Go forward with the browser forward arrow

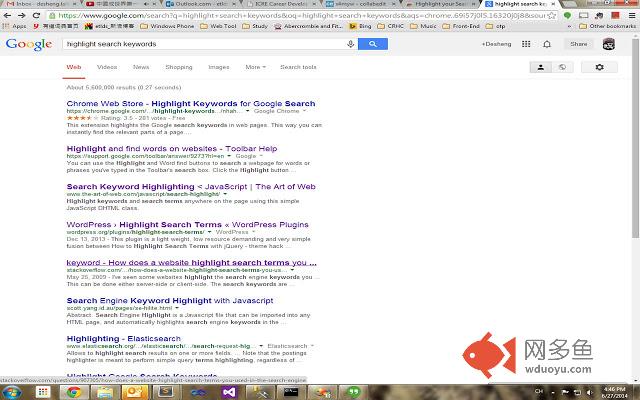click(22, 15)
